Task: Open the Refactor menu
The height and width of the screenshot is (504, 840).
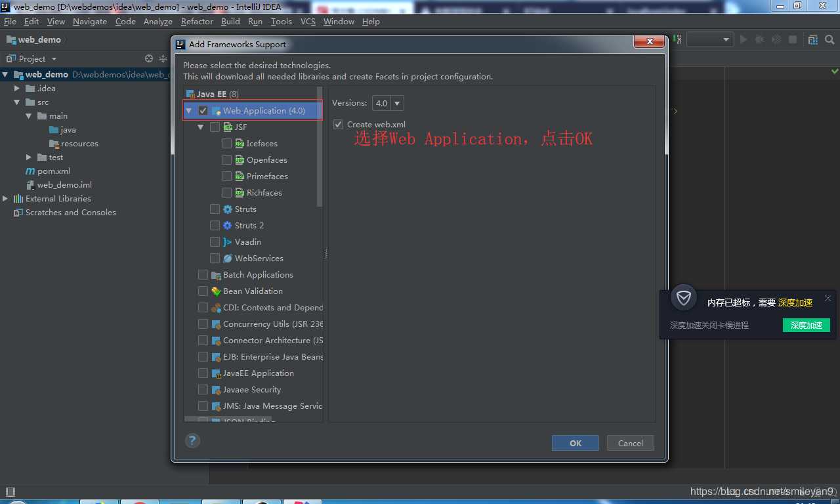Action: [197, 22]
